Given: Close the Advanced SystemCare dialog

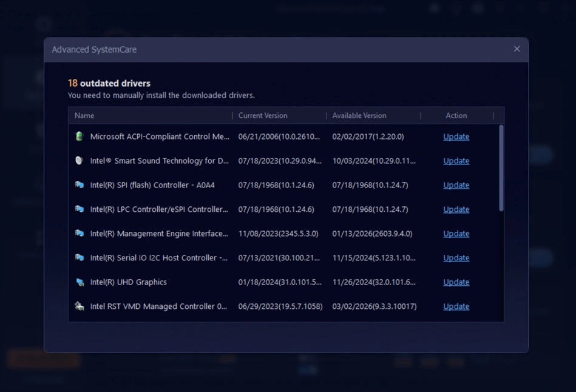Looking at the screenshot, I should point(517,49).
